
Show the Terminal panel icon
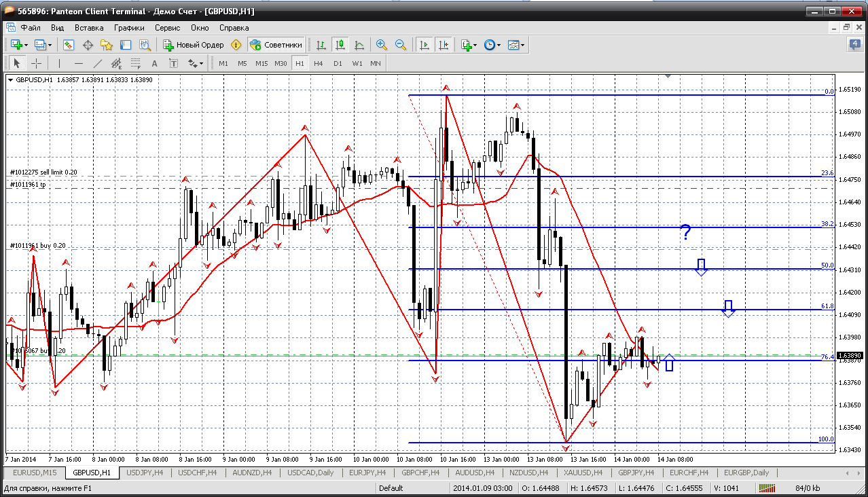pos(126,45)
